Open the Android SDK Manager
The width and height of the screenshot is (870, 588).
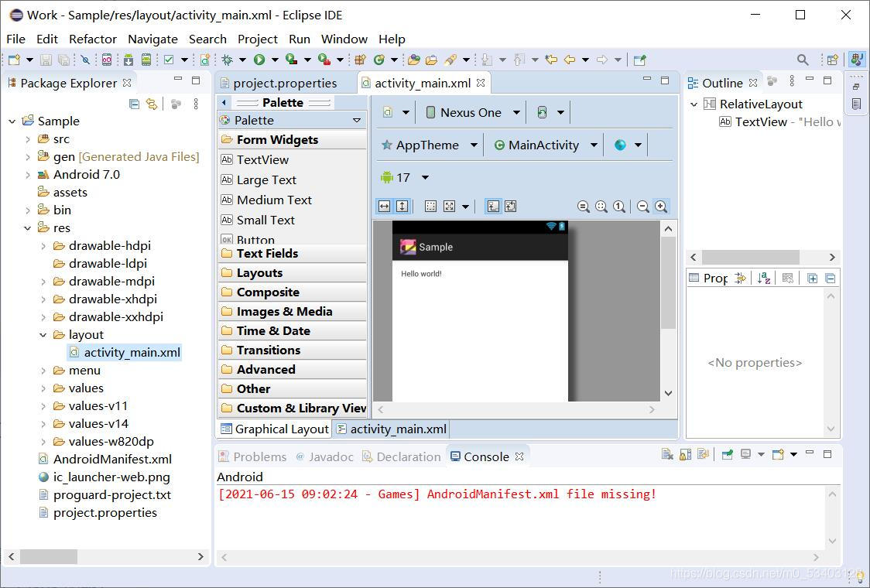click(127, 59)
